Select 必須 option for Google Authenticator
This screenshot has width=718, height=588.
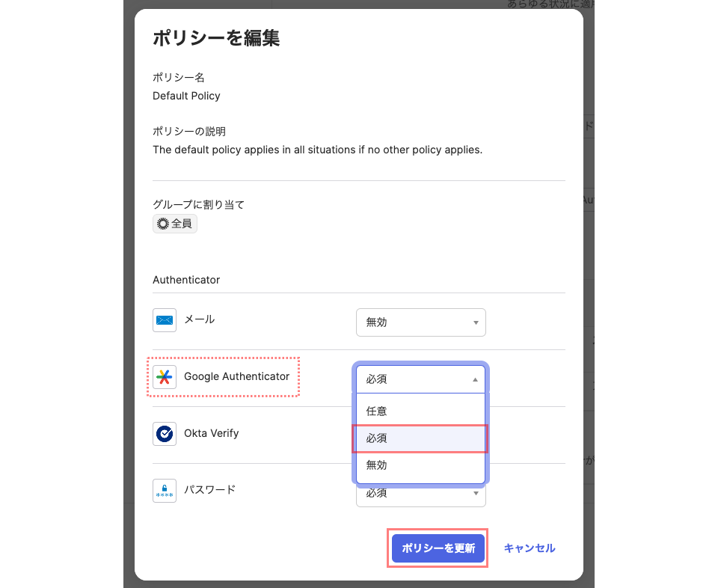(420, 438)
